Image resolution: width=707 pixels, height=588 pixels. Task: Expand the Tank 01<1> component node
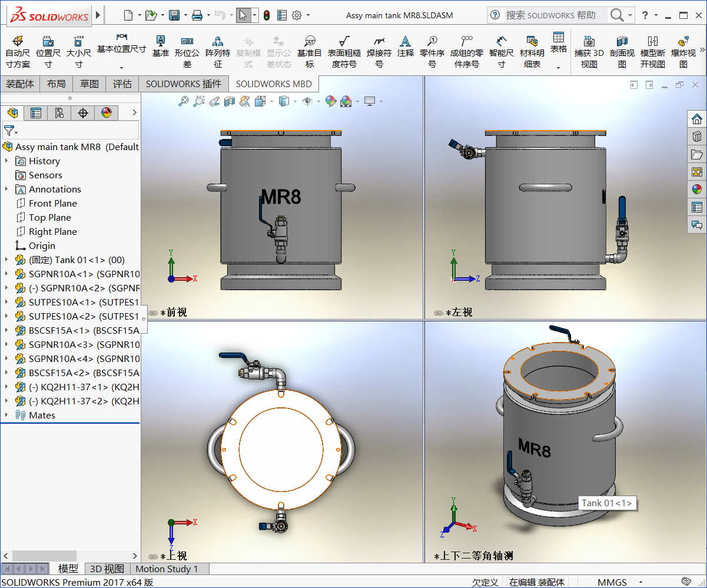pyautogui.click(x=6, y=260)
